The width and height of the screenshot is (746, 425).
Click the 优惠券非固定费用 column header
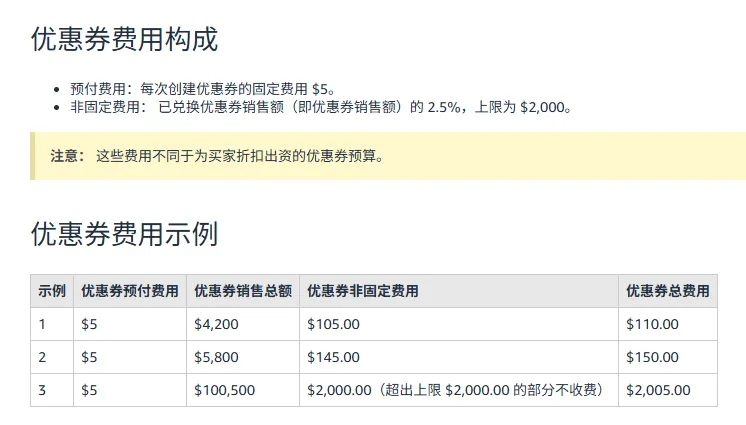pos(362,291)
